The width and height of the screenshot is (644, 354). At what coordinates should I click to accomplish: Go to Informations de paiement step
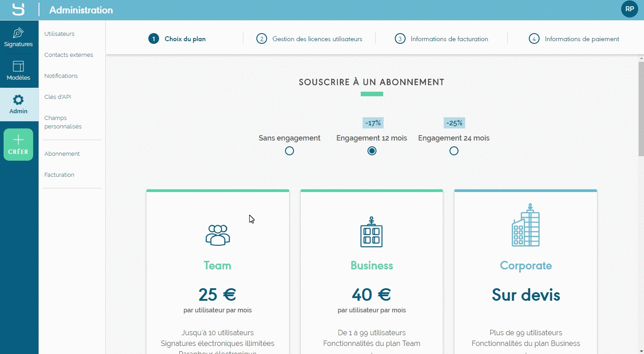tap(582, 39)
